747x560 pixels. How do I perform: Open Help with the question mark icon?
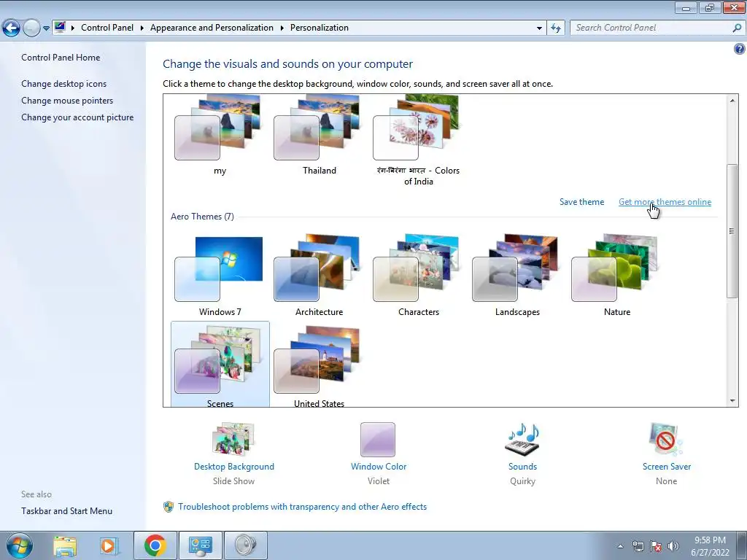click(x=740, y=49)
